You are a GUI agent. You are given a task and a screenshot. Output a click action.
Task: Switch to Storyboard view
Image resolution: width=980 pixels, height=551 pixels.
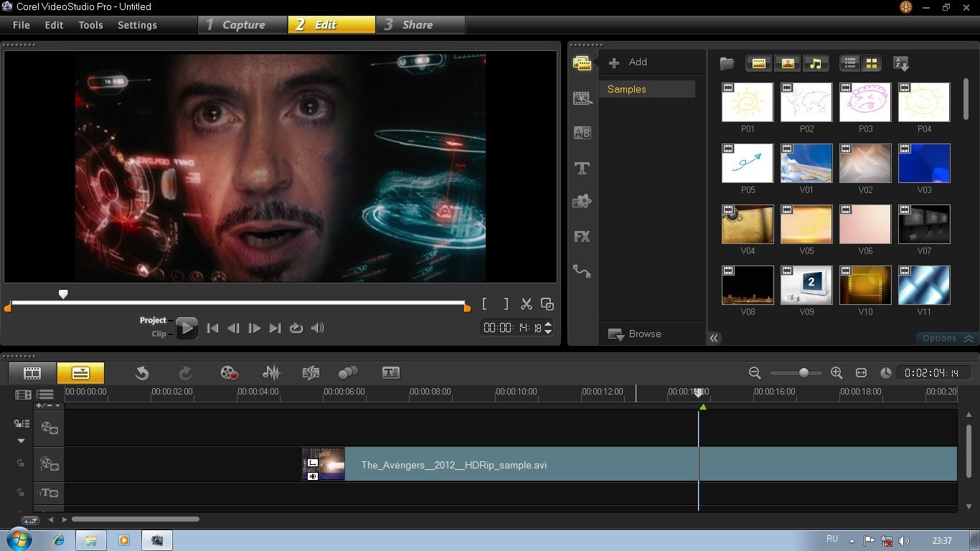click(32, 373)
